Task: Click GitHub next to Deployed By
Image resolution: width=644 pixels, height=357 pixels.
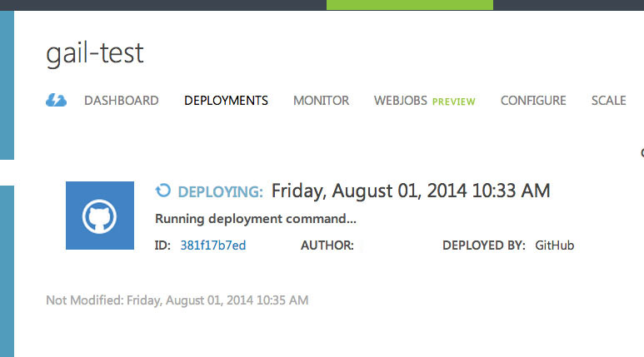Action: [554, 245]
